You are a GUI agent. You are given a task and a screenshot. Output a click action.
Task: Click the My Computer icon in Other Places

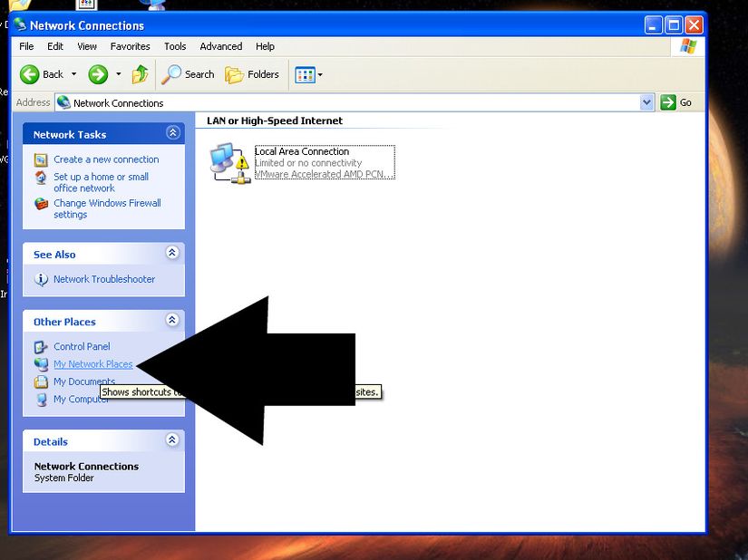(44, 399)
